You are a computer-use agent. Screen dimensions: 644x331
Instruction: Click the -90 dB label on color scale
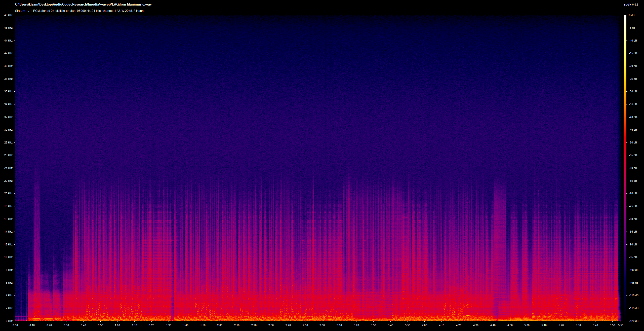pyautogui.click(x=632, y=244)
